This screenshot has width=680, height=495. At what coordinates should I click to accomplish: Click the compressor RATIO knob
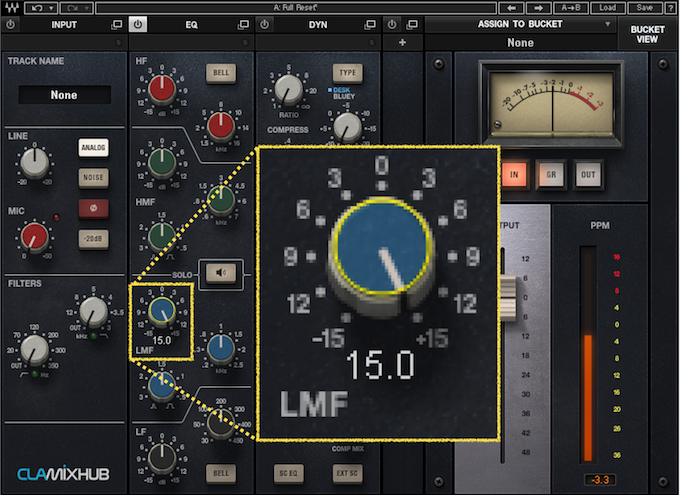[x=288, y=89]
